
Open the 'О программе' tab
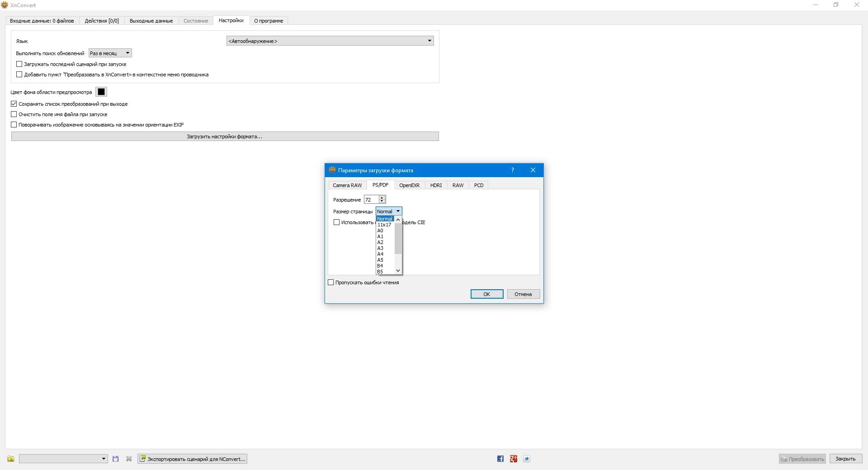(x=269, y=21)
